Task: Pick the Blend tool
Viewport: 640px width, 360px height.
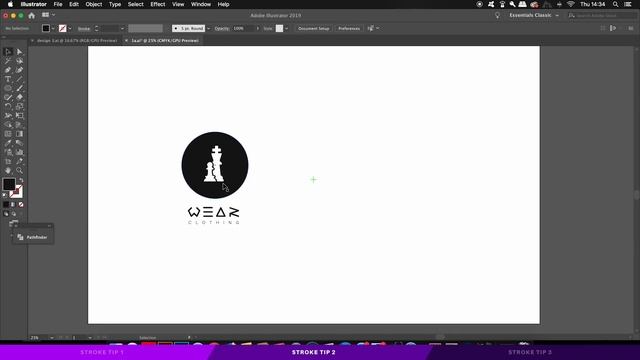Action: point(19,143)
